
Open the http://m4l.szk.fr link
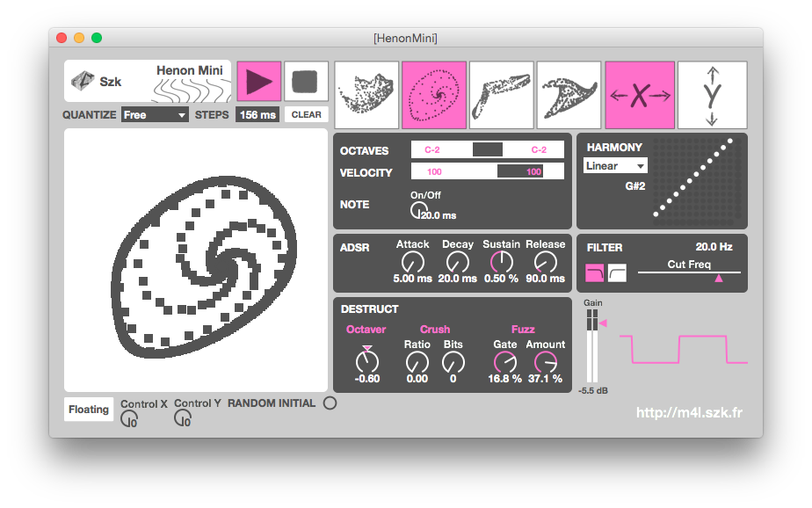tap(689, 413)
